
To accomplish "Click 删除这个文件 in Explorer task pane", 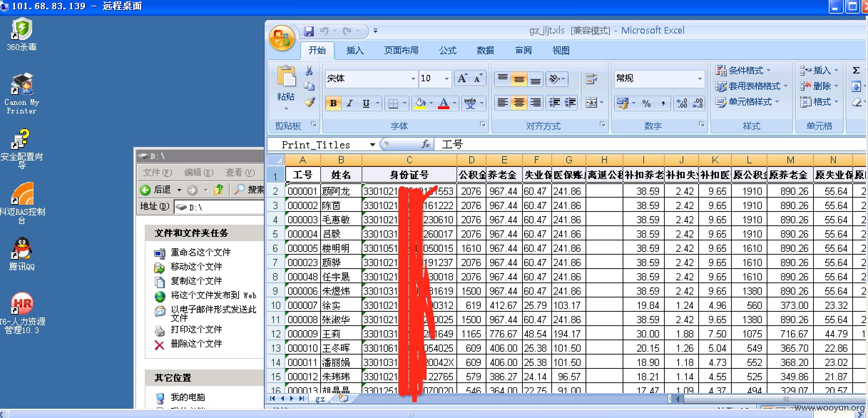I will coord(196,344).
